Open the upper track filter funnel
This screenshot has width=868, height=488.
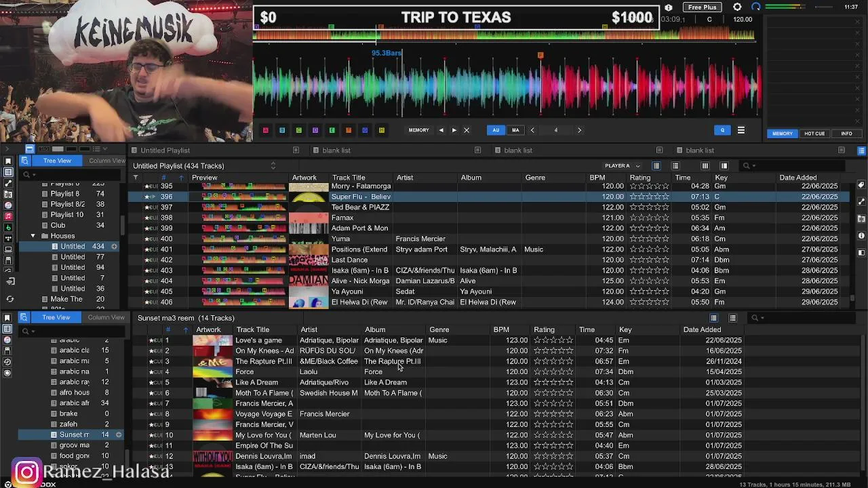[x=136, y=178]
